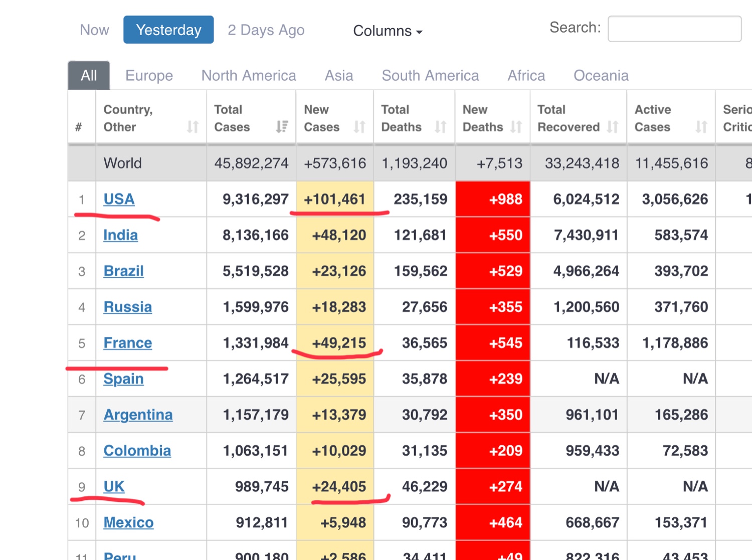Select the Asia continent tab
The width and height of the screenshot is (752, 560).
339,76
